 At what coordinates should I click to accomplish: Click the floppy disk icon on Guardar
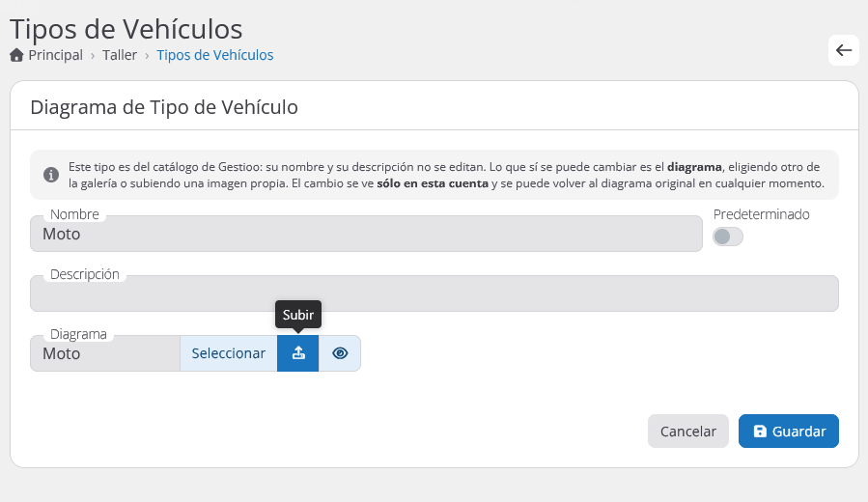tap(760, 432)
